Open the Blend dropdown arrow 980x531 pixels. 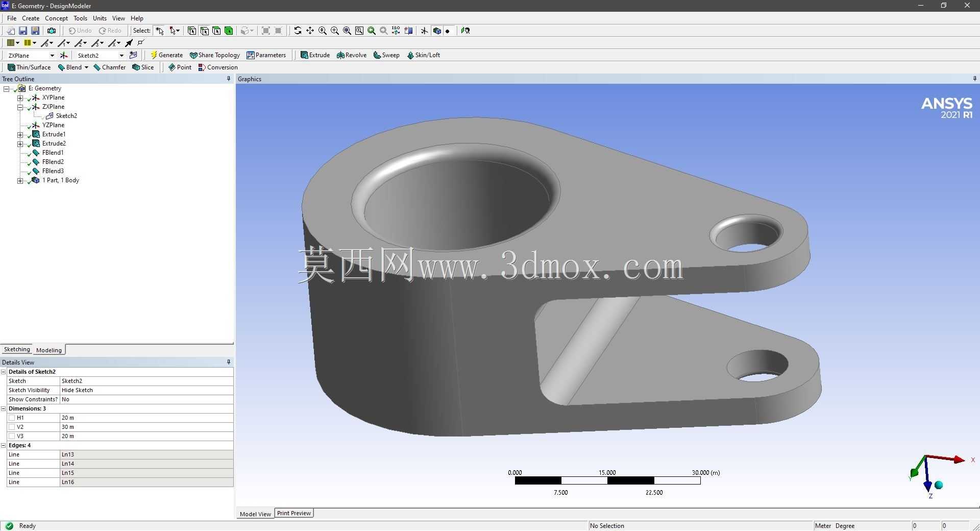(86, 67)
